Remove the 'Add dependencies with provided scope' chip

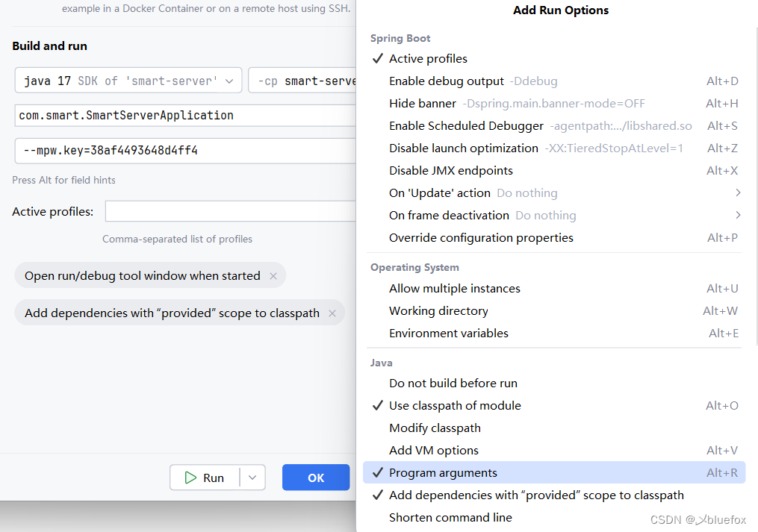click(x=332, y=313)
